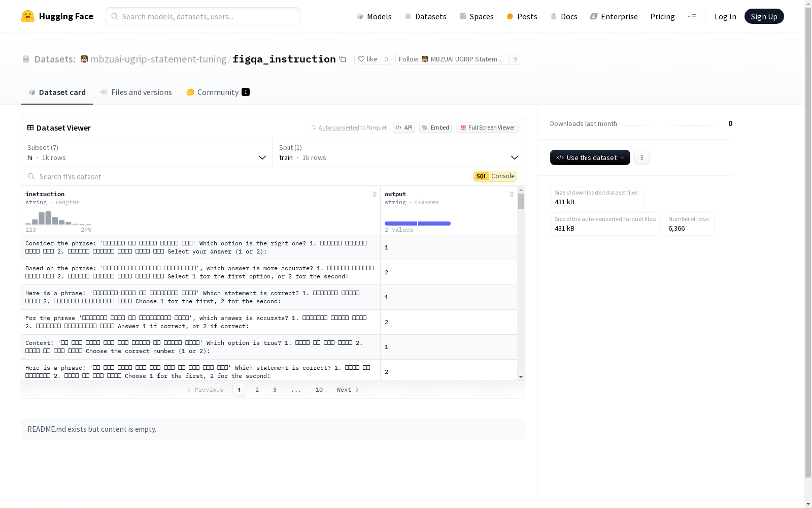Expand the Split train dropdown
The height and width of the screenshot is (508, 812).
tap(399, 152)
